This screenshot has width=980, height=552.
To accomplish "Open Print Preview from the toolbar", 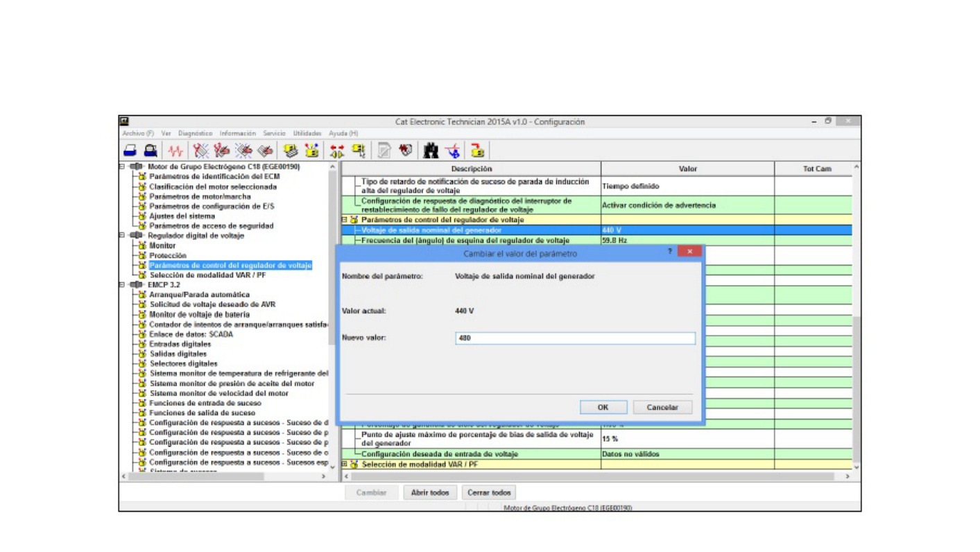I will [x=150, y=150].
